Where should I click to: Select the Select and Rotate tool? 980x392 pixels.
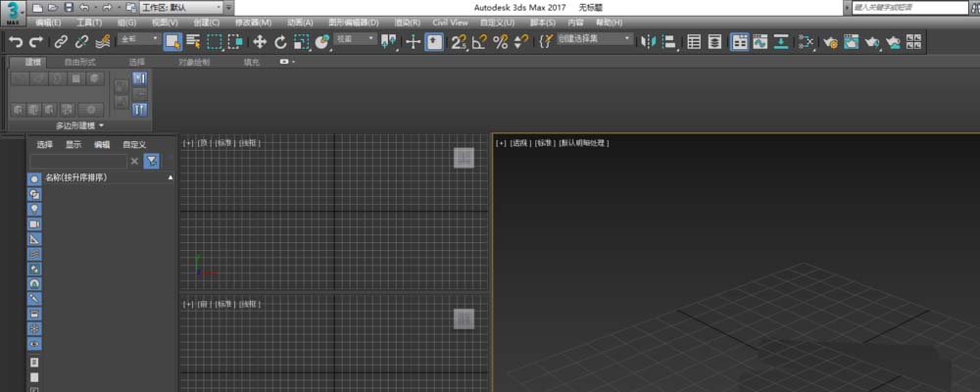pos(280,42)
